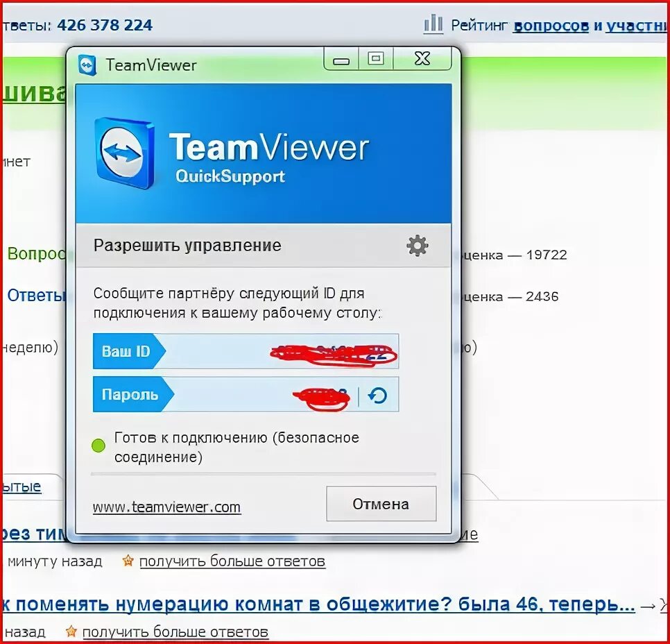Open the 'вопросов' rating link in browser
Image resolution: width=670 pixels, height=644 pixels.
[551, 26]
